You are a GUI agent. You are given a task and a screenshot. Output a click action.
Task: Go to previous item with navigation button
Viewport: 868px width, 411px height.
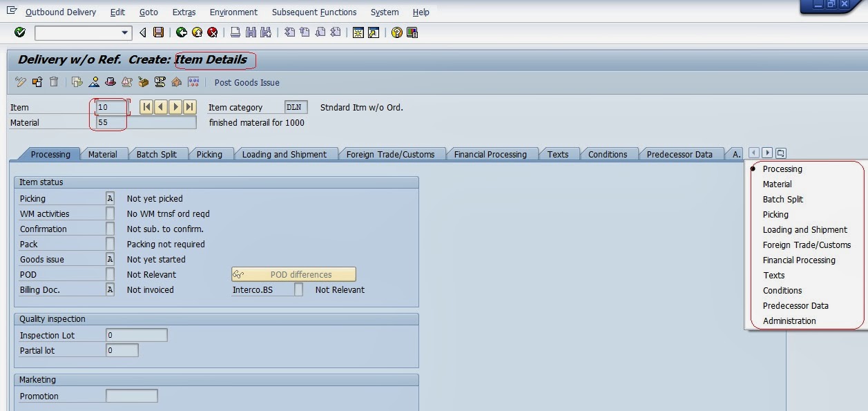(x=161, y=107)
